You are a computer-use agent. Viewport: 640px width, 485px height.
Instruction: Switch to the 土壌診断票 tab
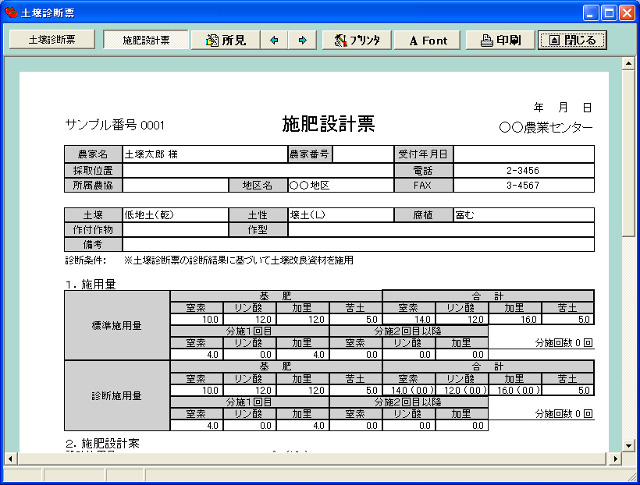[x=52, y=40]
